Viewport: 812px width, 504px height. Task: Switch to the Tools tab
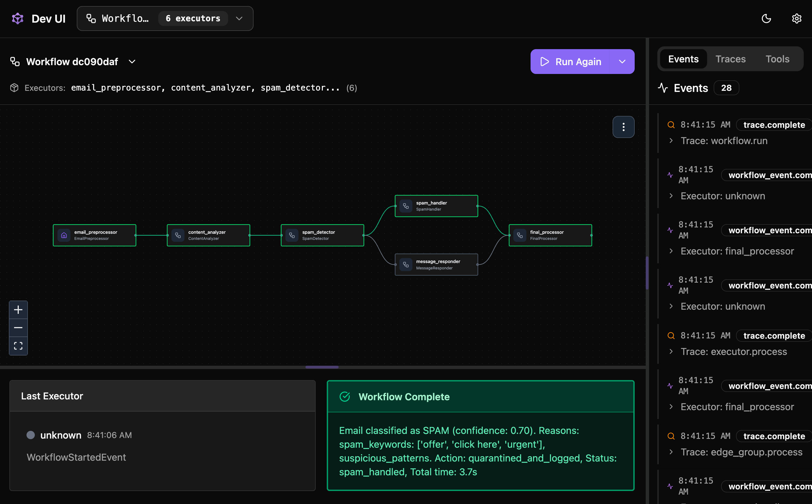[x=777, y=59]
